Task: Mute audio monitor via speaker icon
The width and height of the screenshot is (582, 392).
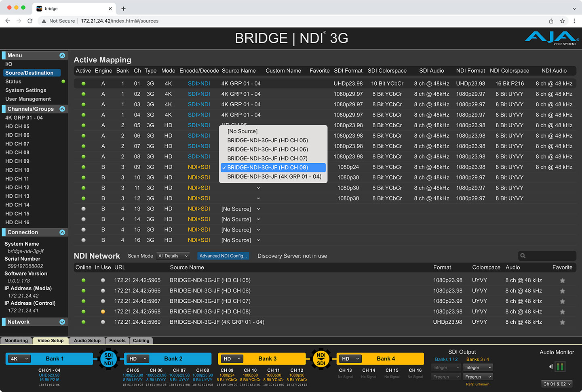Action: tap(550, 367)
